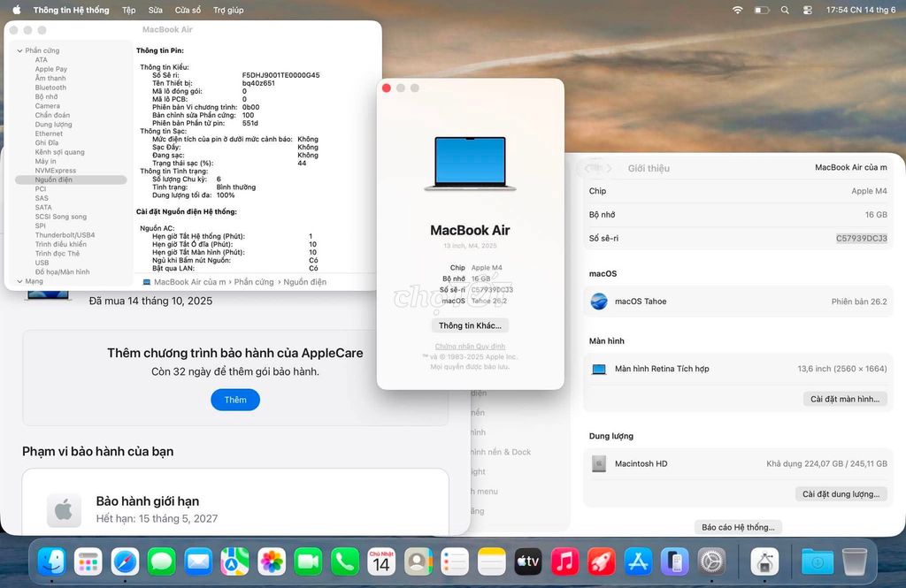Open Contacts app in dock

tap(418, 561)
